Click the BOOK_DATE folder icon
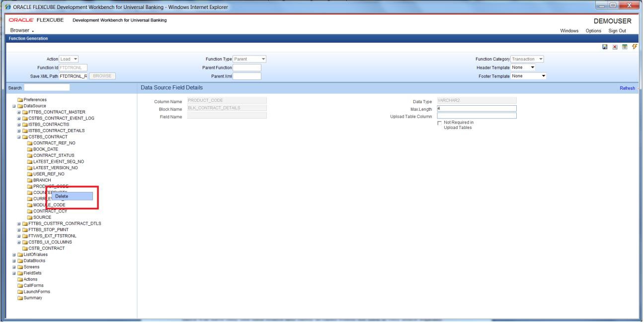644x323 pixels. click(29, 149)
